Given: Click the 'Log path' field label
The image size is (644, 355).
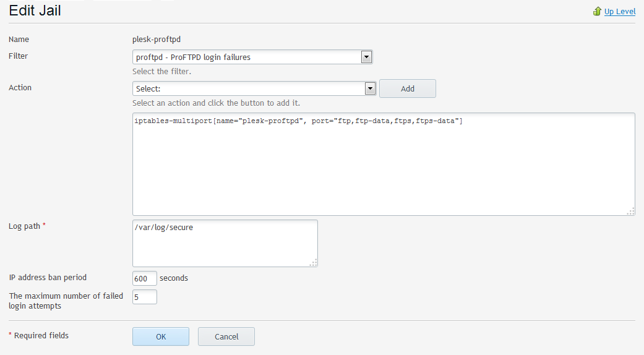Looking at the screenshot, I should pyautogui.click(x=25, y=226).
